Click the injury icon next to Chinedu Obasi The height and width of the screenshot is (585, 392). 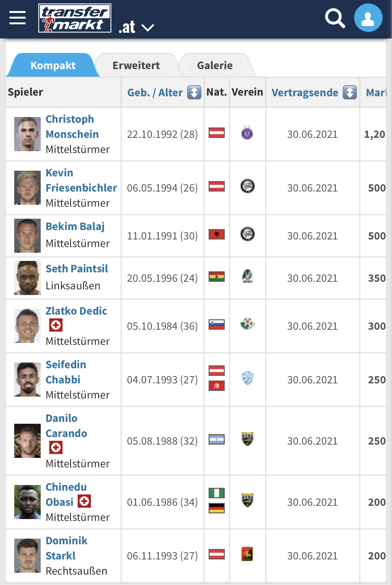84,501
